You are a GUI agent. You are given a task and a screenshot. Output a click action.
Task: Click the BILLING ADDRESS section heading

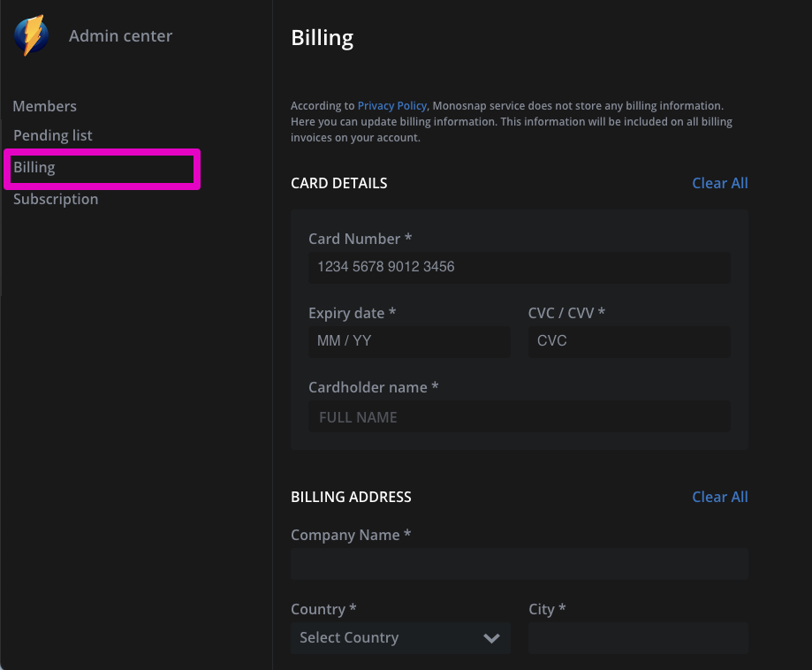coord(351,497)
